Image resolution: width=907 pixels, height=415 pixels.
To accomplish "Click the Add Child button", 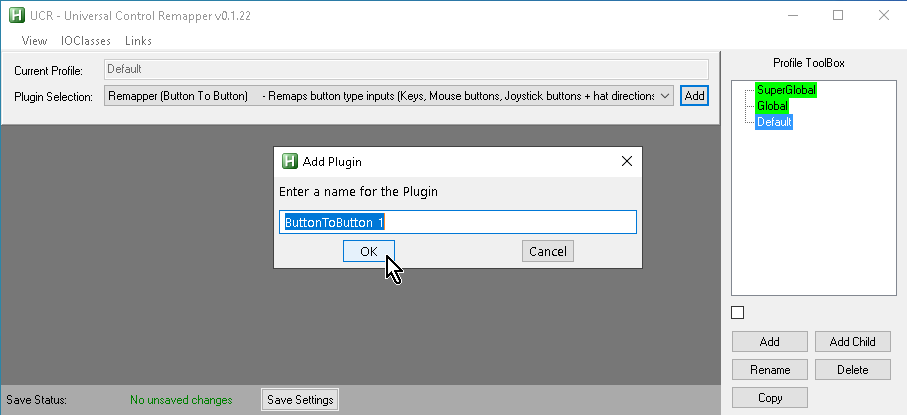I will point(852,341).
